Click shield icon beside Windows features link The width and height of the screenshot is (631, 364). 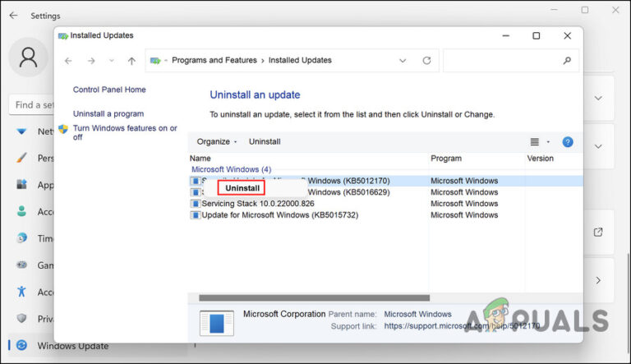pos(63,129)
